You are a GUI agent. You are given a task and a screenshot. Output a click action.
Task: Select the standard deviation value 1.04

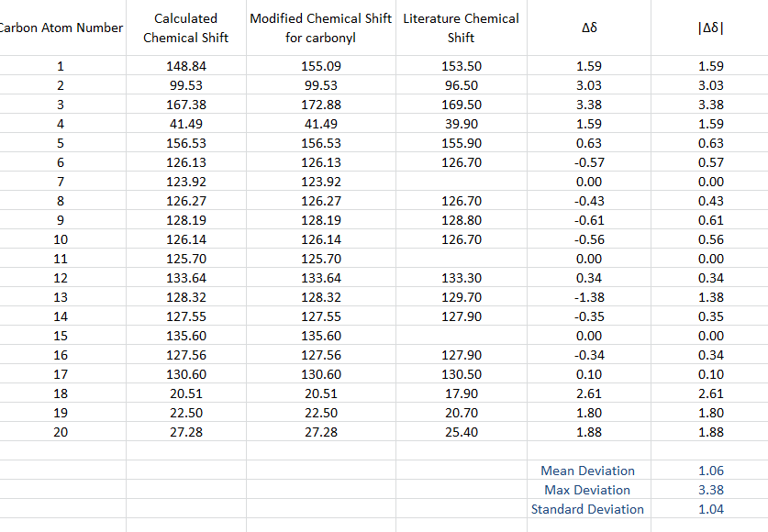click(710, 509)
